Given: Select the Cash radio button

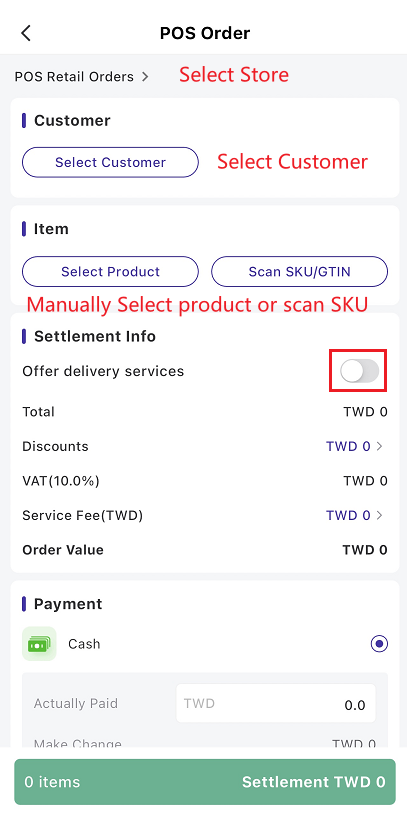Looking at the screenshot, I should pos(379,644).
